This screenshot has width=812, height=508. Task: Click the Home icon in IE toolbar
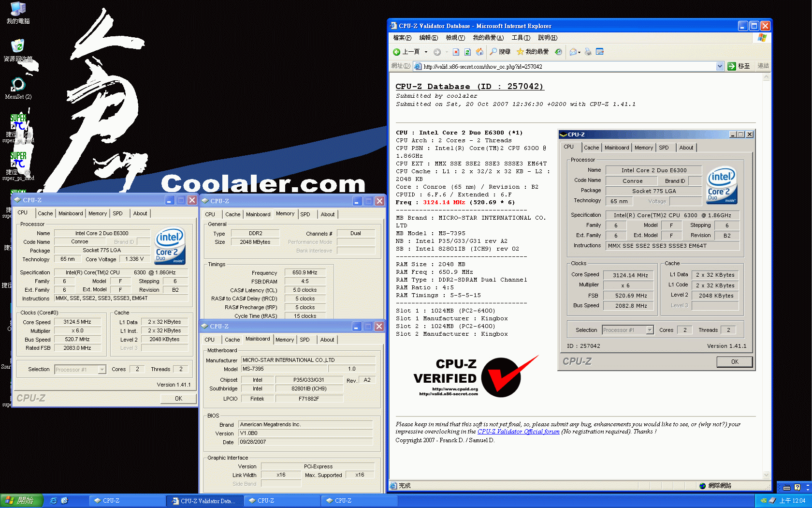(479, 52)
